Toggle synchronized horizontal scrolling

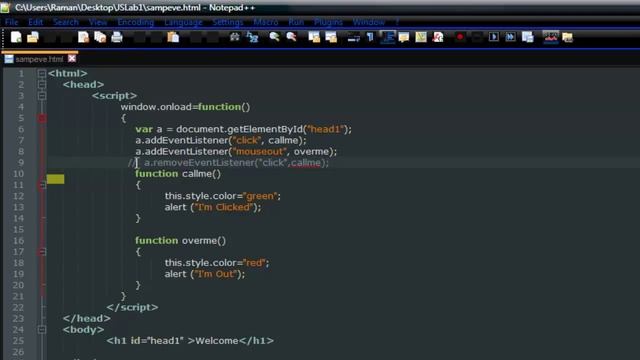[x=331, y=37]
